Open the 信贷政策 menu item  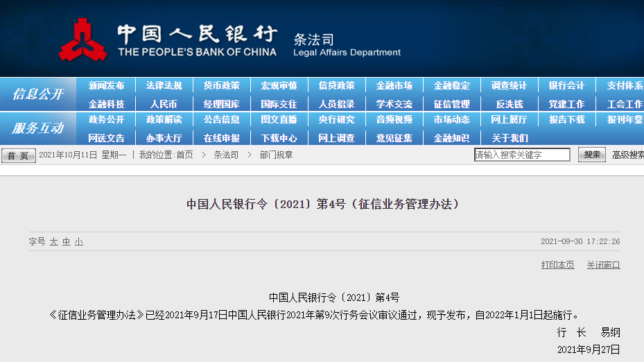click(336, 85)
